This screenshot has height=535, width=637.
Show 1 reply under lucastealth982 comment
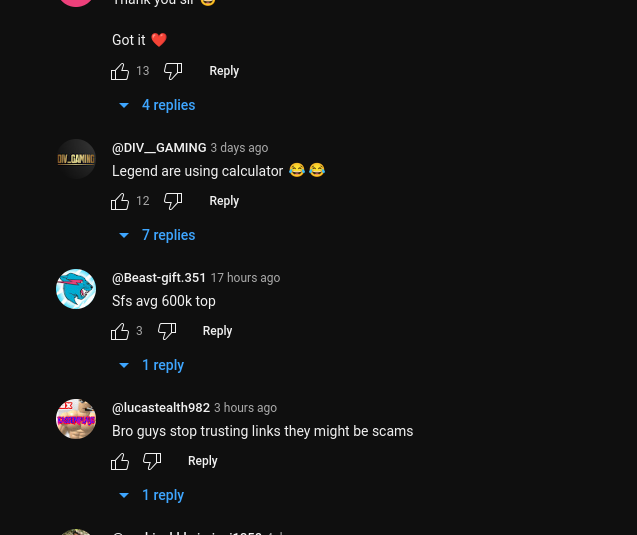point(152,495)
